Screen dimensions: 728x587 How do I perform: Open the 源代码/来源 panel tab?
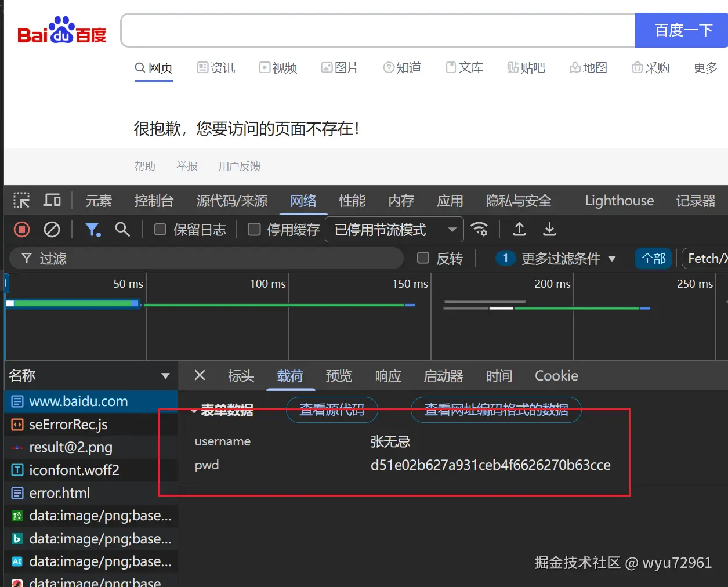pos(232,201)
